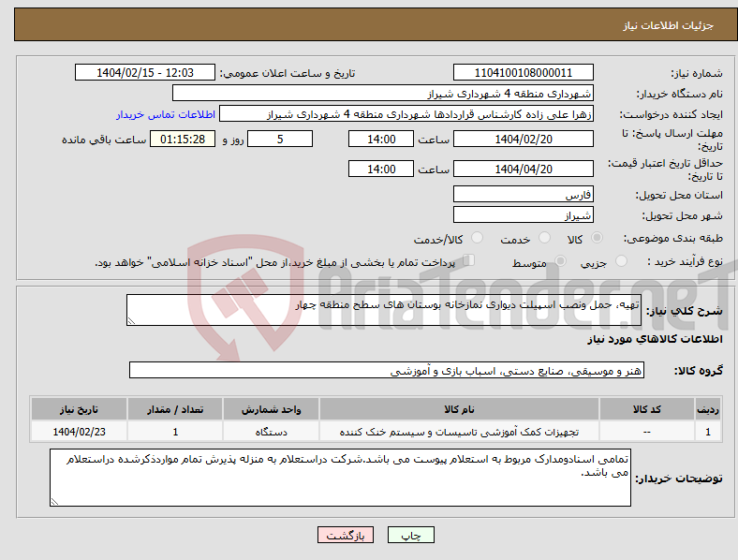
Task: Select the کالا radio button
Action: pyautogui.click(x=597, y=238)
